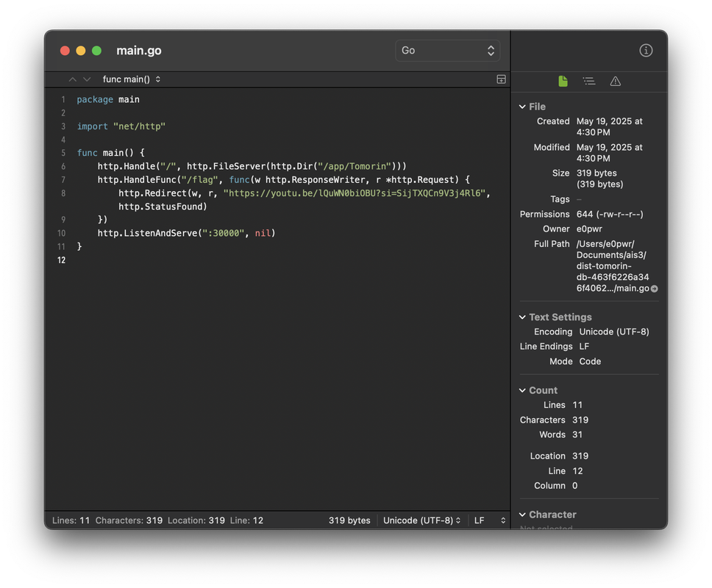The image size is (712, 588).
Task: Click the "net/http" import string
Action: (x=140, y=126)
